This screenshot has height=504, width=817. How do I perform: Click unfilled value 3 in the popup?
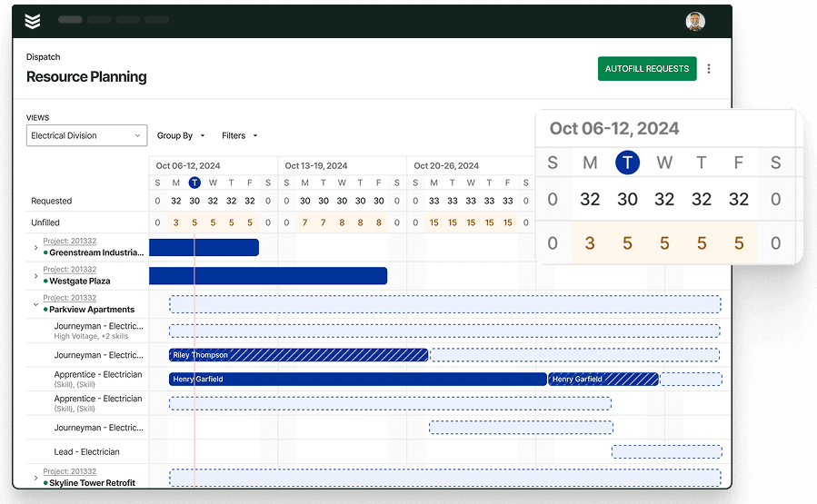590,243
